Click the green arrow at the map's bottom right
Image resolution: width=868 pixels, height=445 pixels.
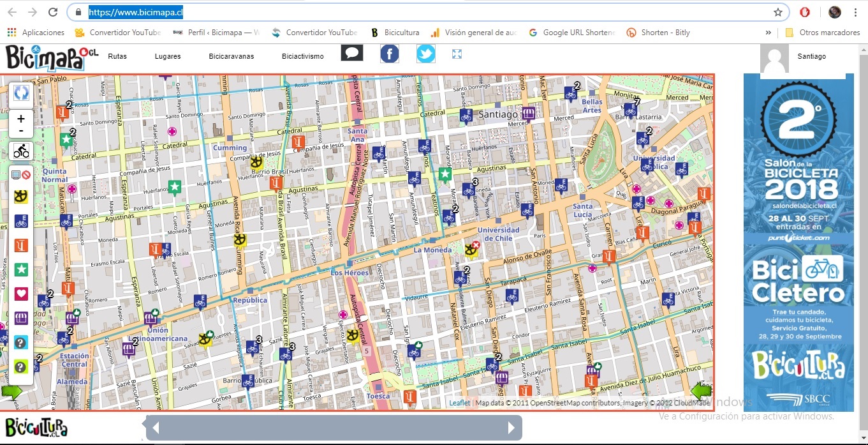click(x=701, y=391)
